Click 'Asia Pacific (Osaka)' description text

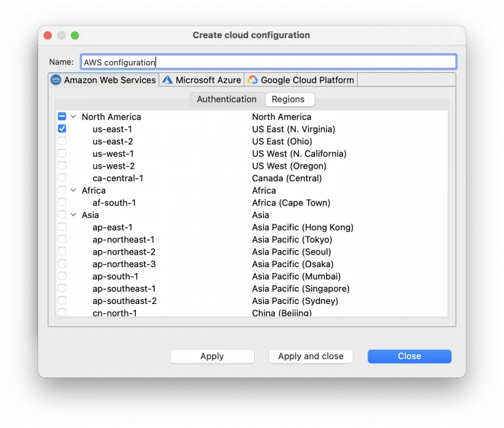pos(293,264)
